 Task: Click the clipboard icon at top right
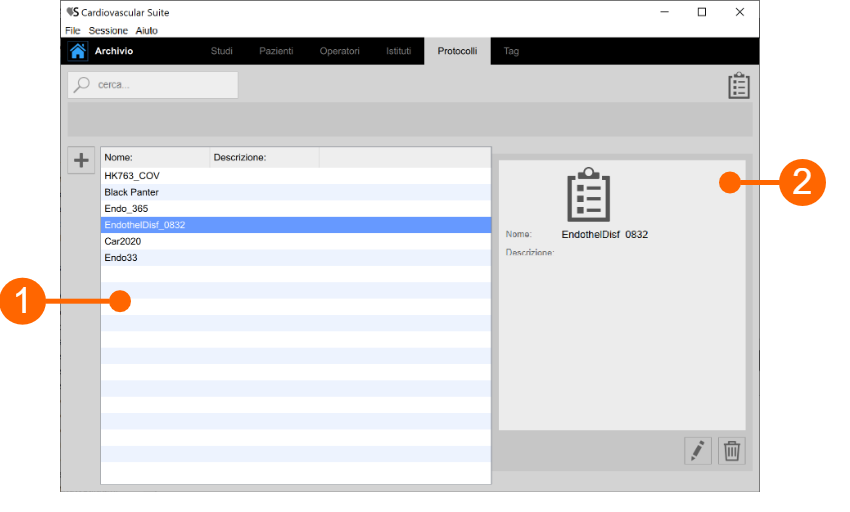(x=738, y=86)
